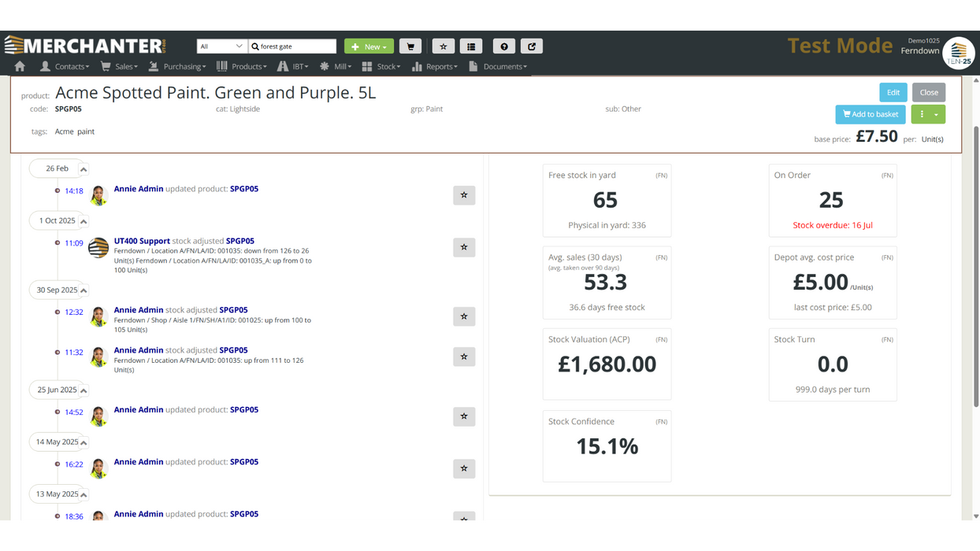
Task: Open Annie Admin link at 12:32
Action: tap(139, 310)
